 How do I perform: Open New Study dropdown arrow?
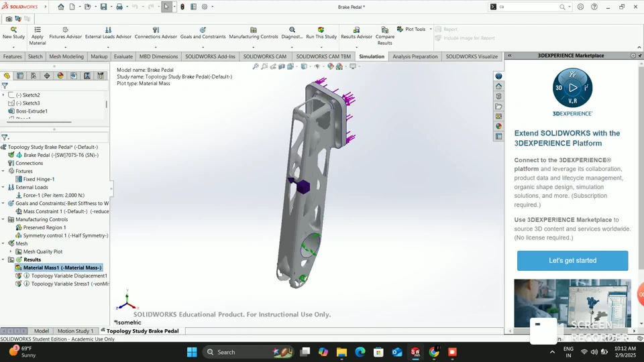pyautogui.click(x=13, y=47)
